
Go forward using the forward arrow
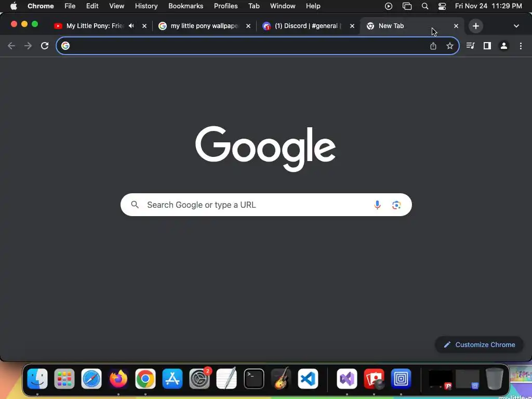point(28,46)
